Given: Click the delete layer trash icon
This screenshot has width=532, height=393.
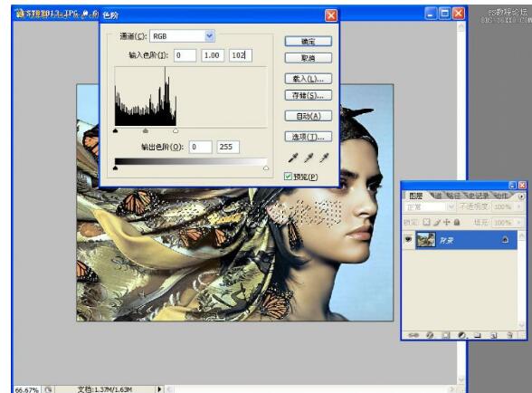Looking at the screenshot, I should pos(509,335).
